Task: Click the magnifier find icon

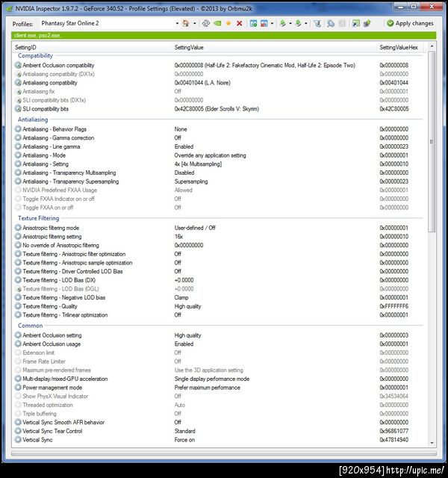Action: 331,23
